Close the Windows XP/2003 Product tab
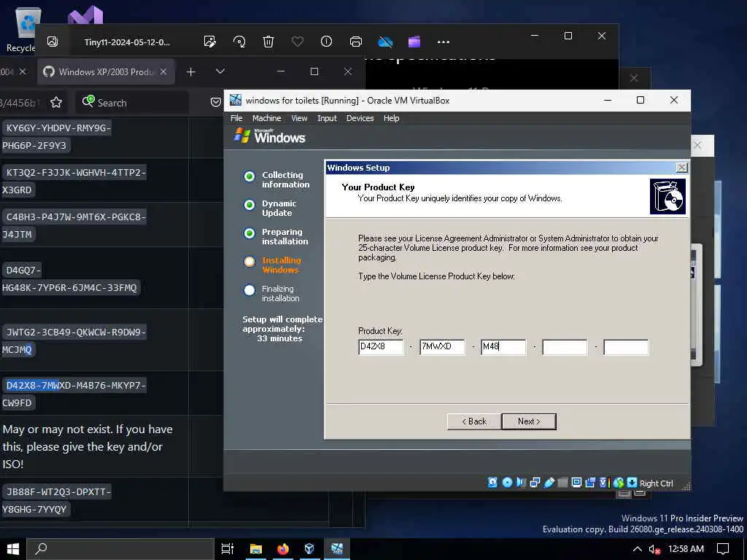 coord(163,72)
